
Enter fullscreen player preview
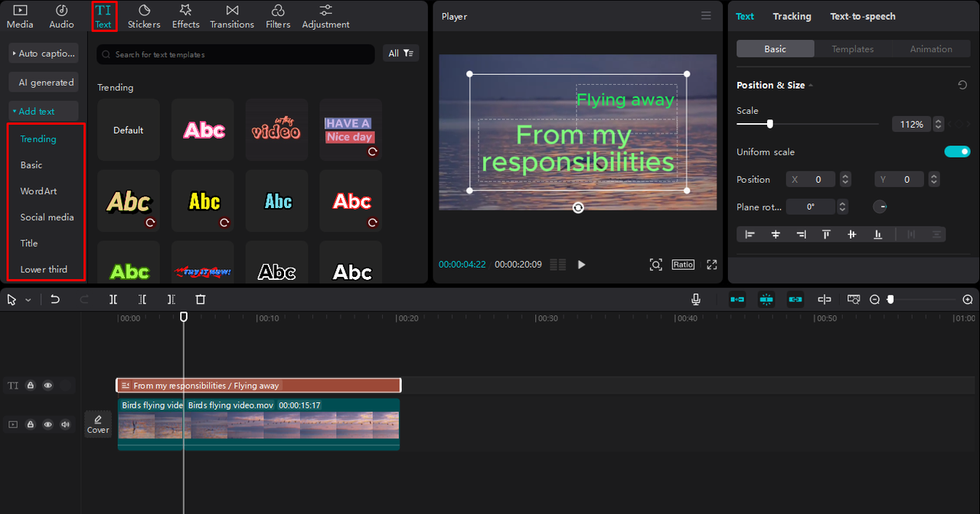pyautogui.click(x=712, y=265)
